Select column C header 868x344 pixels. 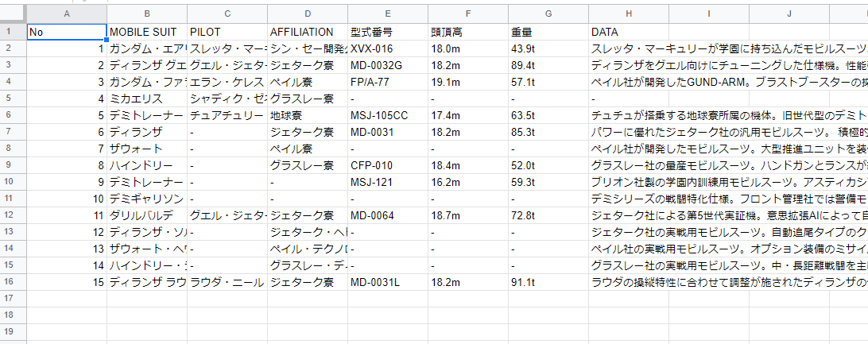[x=227, y=14]
